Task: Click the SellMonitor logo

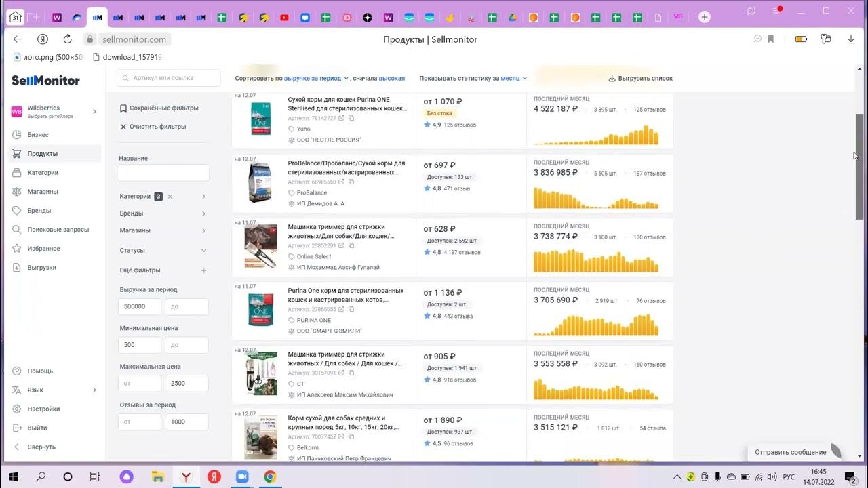Action: coord(45,80)
